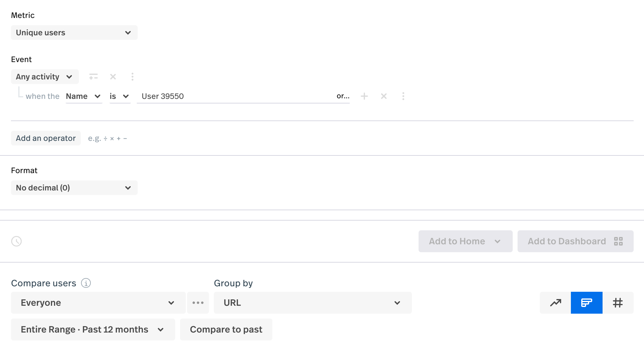This screenshot has width=644, height=345.
Task: Open the No decimal (0) format dropdown
Action: coord(74,188)
